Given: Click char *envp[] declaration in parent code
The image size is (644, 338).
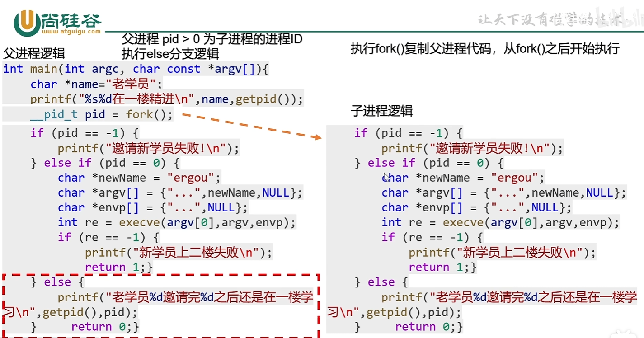Looking at the screenshot, I should 153,208.
